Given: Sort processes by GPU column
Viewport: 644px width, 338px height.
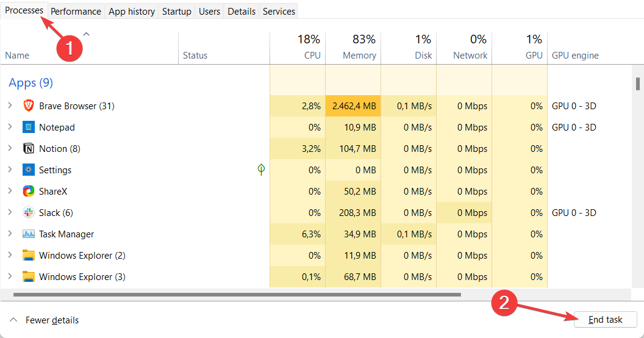Looking at the screenshot, I should (520, 48).
